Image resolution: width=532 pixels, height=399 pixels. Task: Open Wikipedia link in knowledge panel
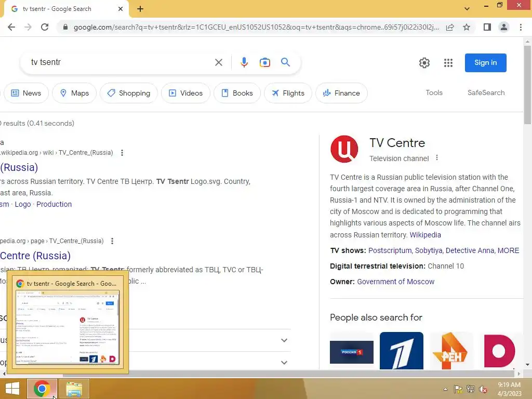tap(425, 235)
